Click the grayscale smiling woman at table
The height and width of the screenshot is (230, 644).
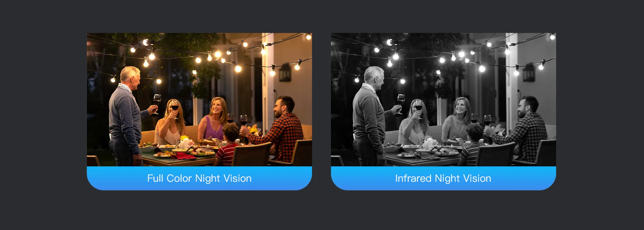pyautogui.click(x=457, y=119)
